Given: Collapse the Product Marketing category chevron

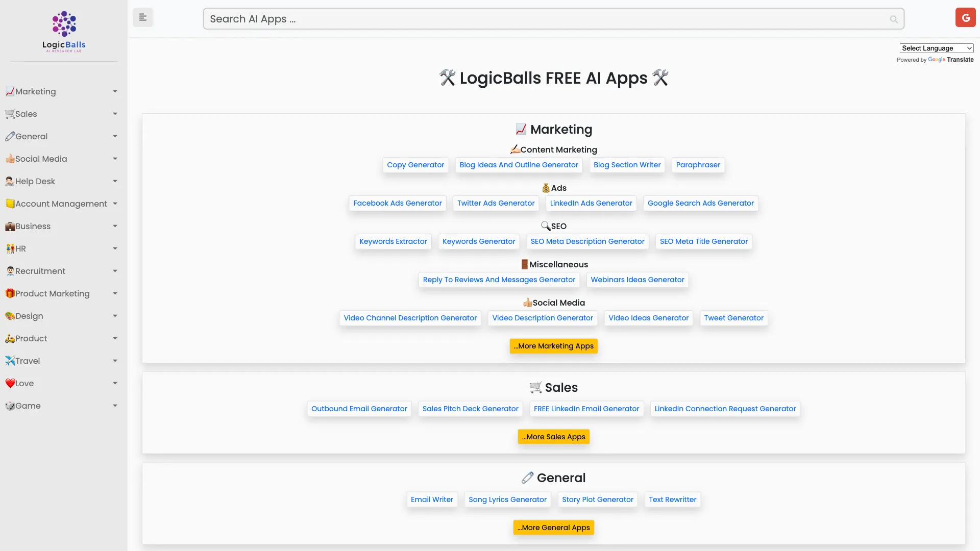Looking at the screenshot, I should coord(115,293).
